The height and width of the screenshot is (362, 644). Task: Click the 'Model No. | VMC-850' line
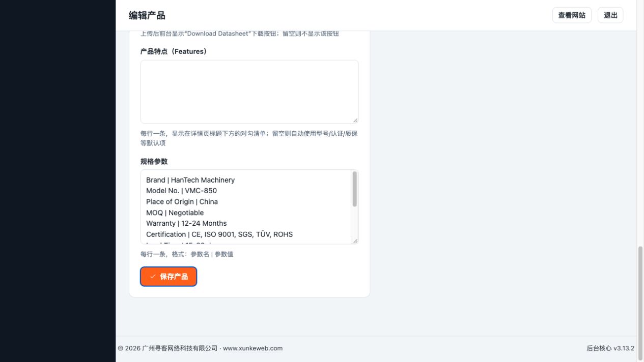click(181, 191)
